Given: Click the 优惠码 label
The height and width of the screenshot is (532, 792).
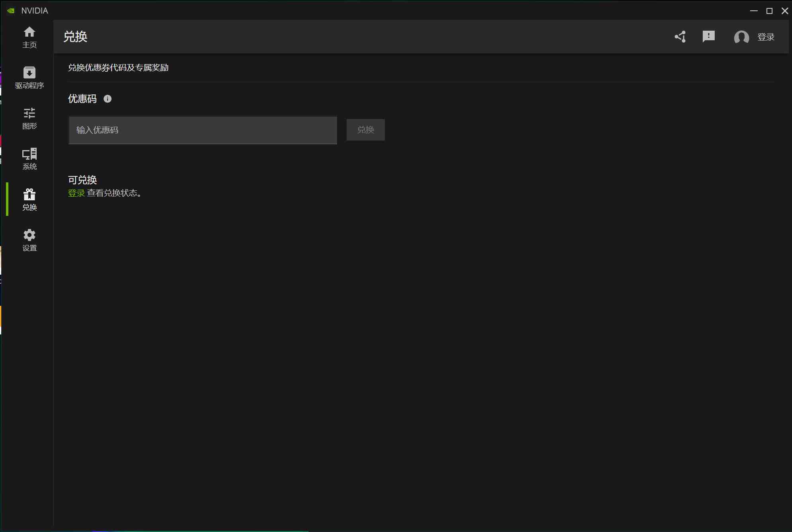Looking at the screenshot, I should click(x=82, y=99).
